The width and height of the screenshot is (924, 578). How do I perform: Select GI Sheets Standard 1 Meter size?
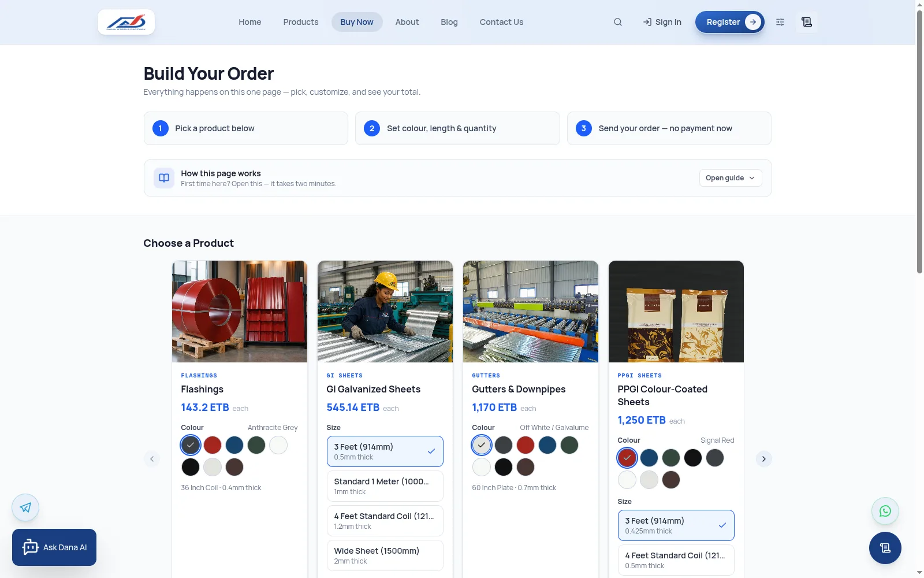click(385, 486)
